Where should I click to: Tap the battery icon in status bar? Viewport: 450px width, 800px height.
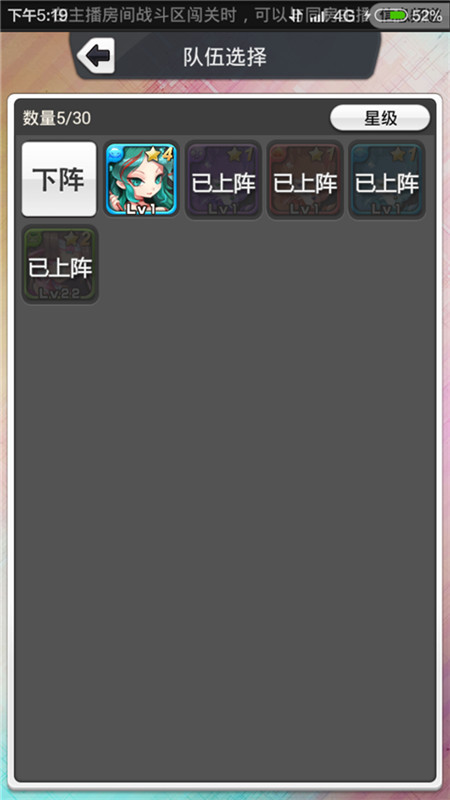[x=392, y=16]
